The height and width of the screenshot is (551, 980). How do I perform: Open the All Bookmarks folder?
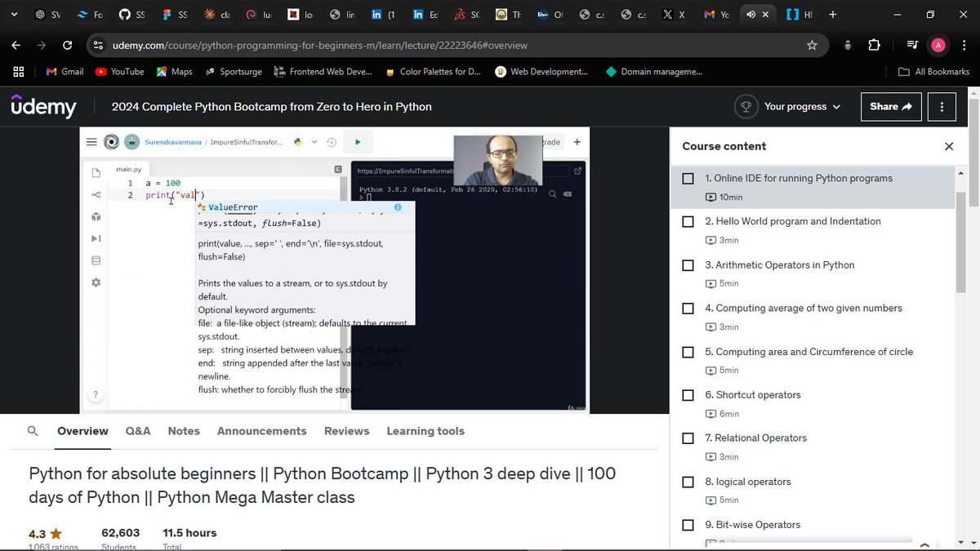pos(933,71)
